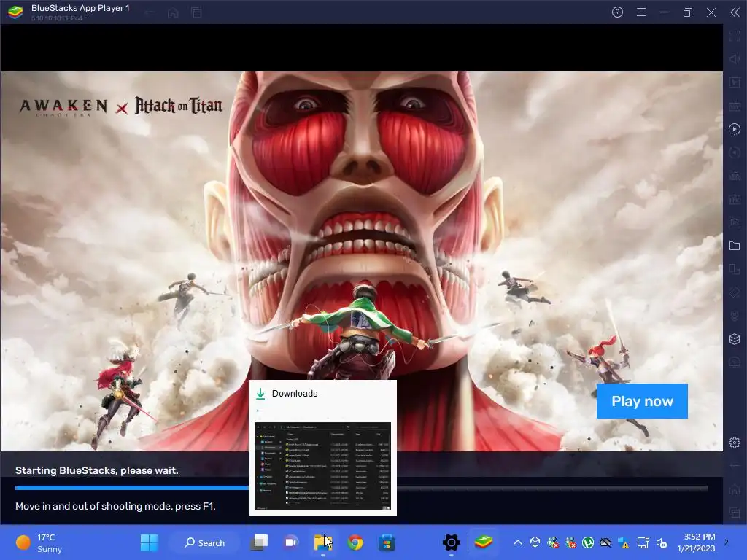747x560 pixels.
Task: Click the black gear app on taskbar
Action: tap(451, 542)
